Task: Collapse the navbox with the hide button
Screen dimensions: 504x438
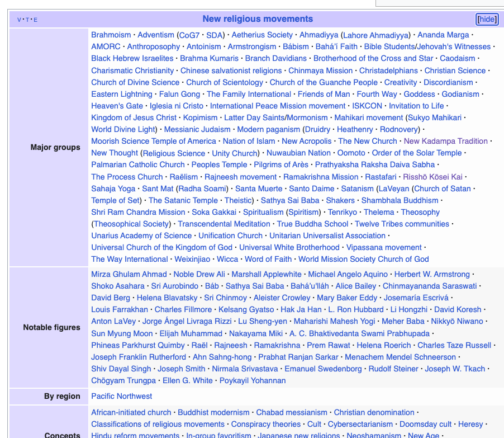Action: pyautogui.click(x=487, y=19)
